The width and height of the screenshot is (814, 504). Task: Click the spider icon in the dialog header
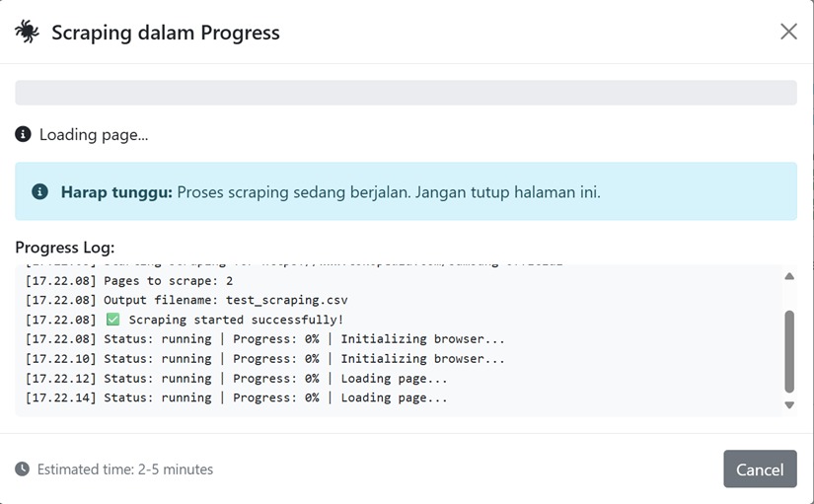pos(27,32)
